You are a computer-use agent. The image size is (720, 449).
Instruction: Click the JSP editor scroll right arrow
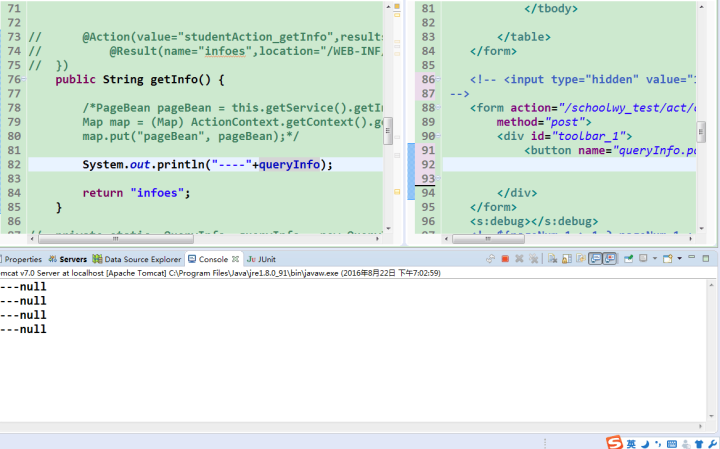tap(690, 239)
